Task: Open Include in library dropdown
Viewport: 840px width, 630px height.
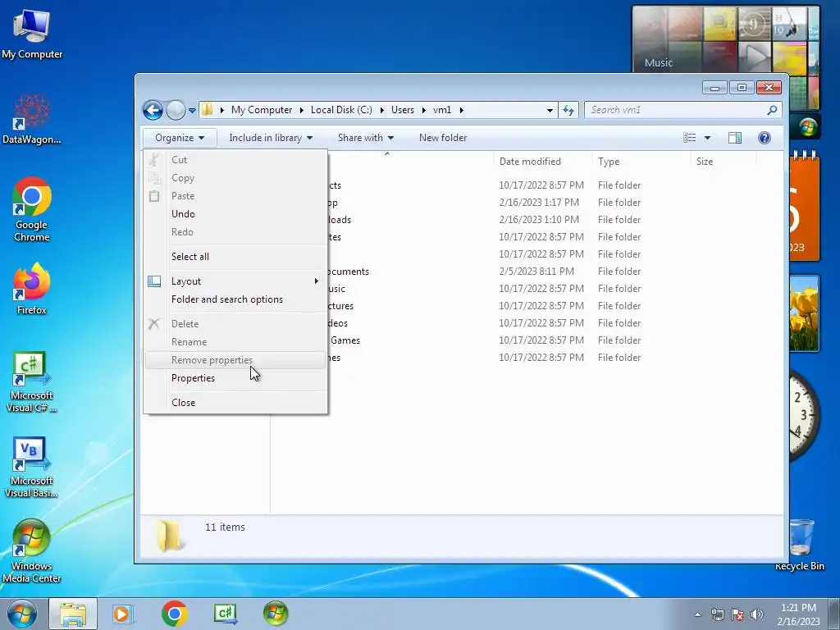Action: [x=271, y=138]
